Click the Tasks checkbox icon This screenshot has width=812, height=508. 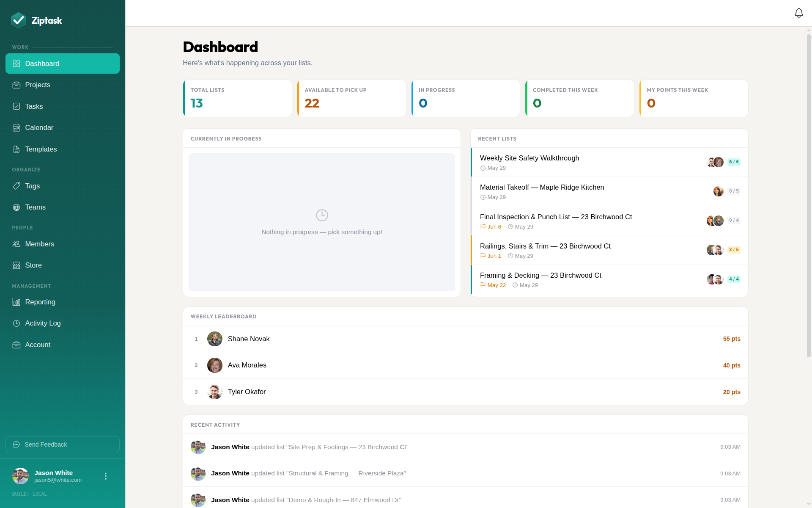[16, 106]
